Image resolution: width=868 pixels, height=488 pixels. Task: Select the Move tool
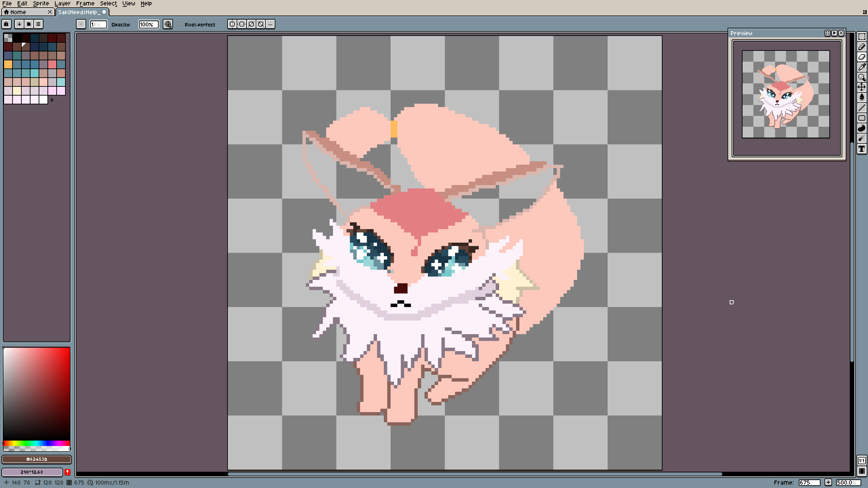(x=862, y=87)
